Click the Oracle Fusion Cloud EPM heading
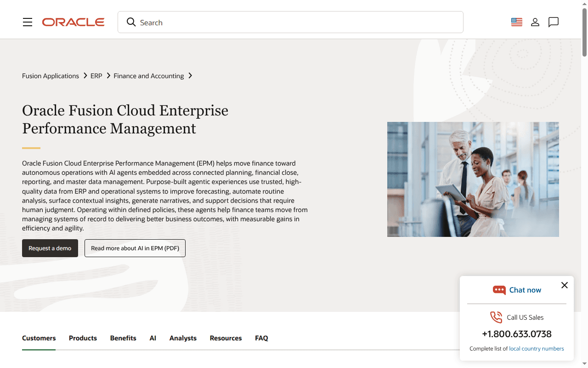Screen dimensions: 588x368 tap(125, 119)
